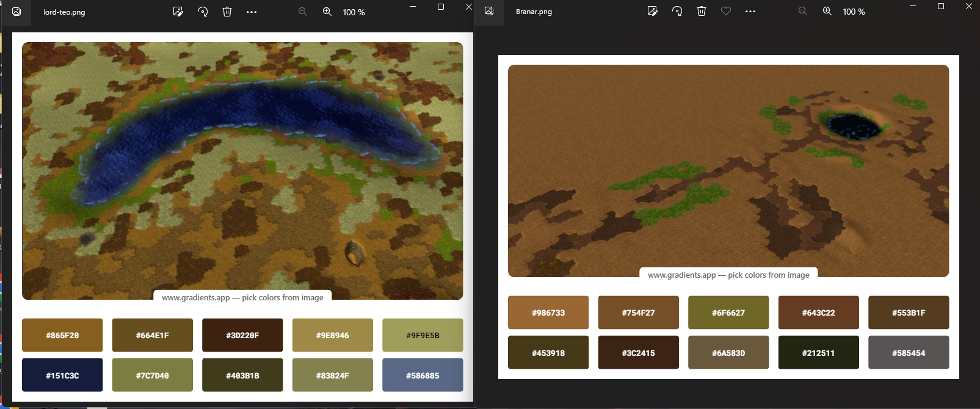Click the blue lake terrain image in lord-teo.png
This screenshot has width=980, height=409.
(x=242, y=171)
